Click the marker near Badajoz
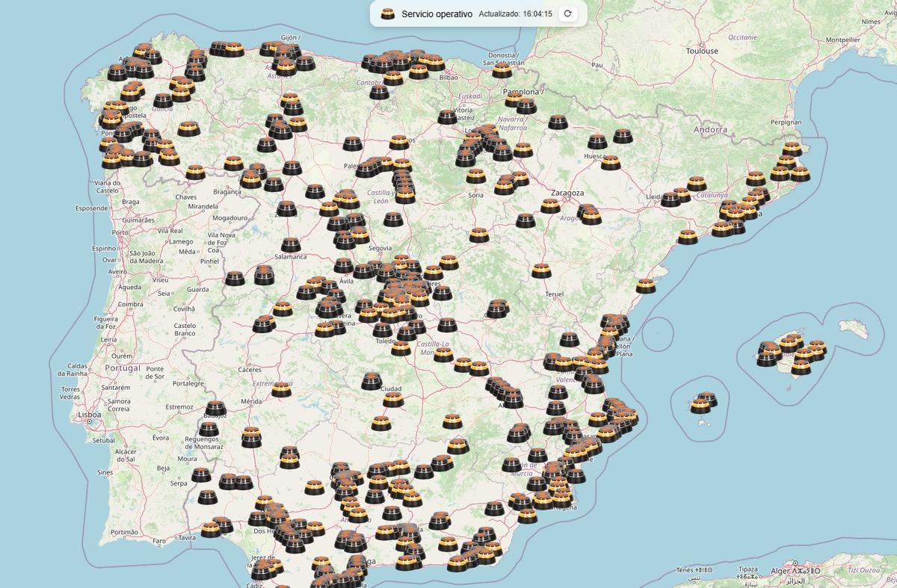897x588 pixels. (x=216, y=408)
